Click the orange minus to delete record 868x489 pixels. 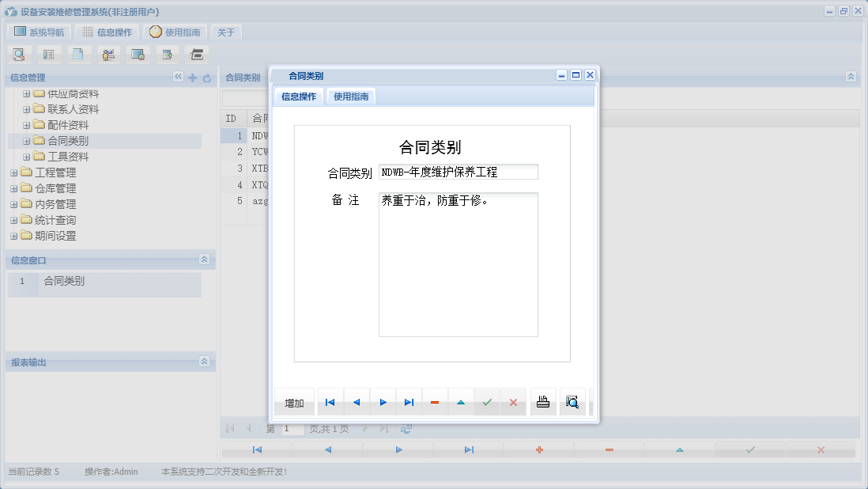tap(435, 402)
